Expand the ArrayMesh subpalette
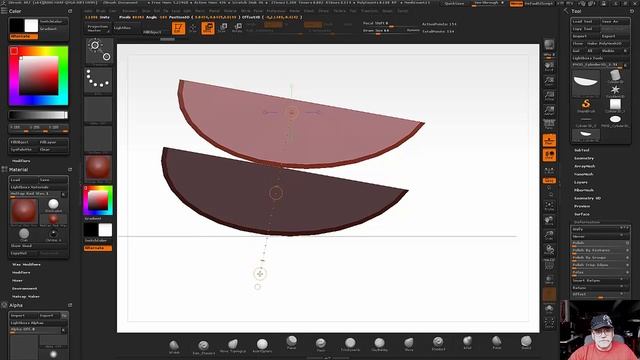Viewport: 640px width, 360px height. [584, 166]
